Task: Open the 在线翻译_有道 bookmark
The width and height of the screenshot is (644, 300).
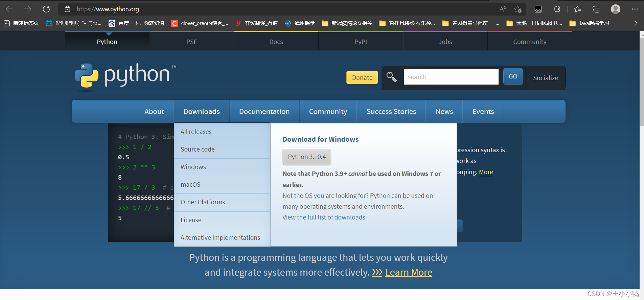Action: 256,23
